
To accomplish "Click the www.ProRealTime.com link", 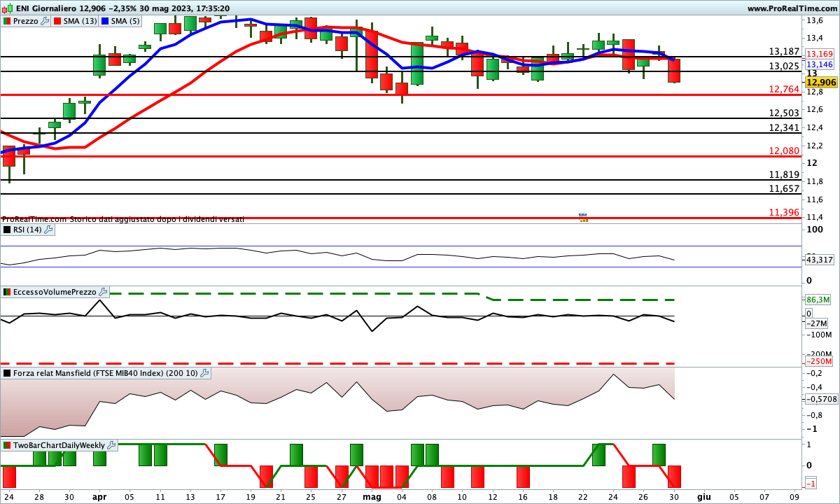I will [792, 8].
